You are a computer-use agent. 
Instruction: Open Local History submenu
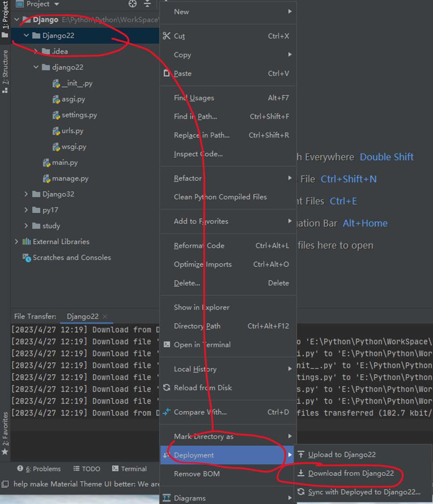pyautogui.click(x=228, y=369)
